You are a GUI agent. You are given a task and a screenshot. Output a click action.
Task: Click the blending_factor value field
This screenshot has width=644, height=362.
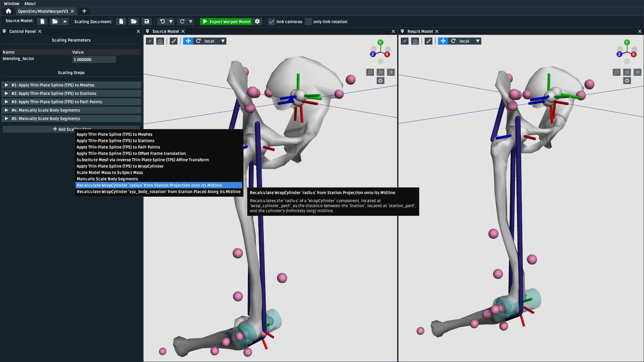tap(94, 60)
